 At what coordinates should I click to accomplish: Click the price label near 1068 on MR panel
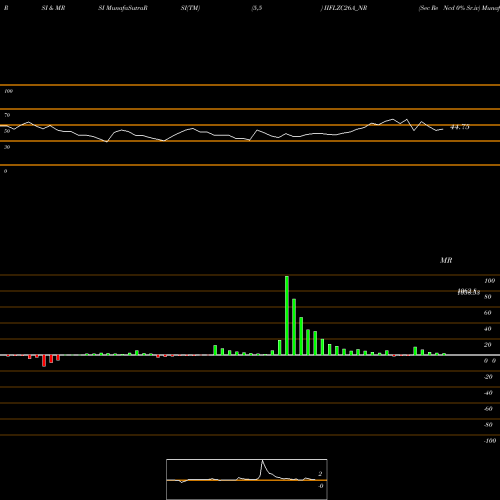click(x=468, y=292)
